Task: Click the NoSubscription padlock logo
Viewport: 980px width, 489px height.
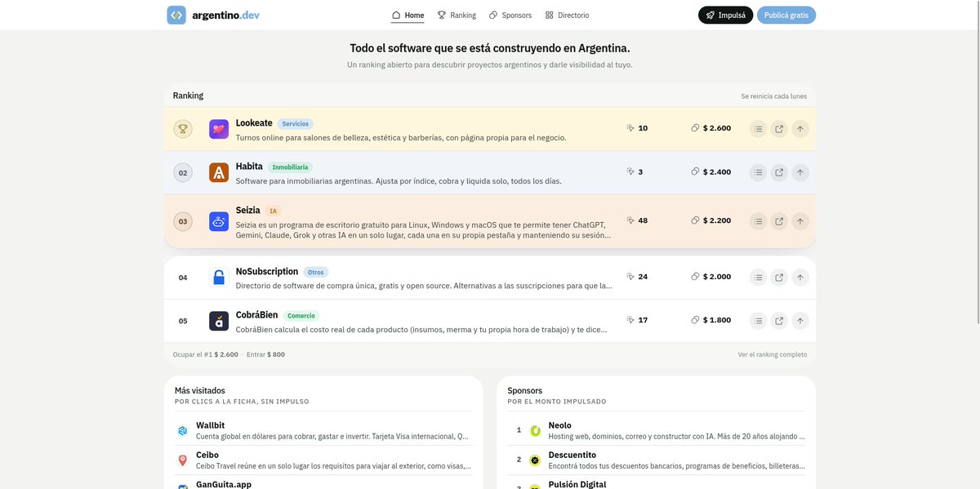Action: 219,278
